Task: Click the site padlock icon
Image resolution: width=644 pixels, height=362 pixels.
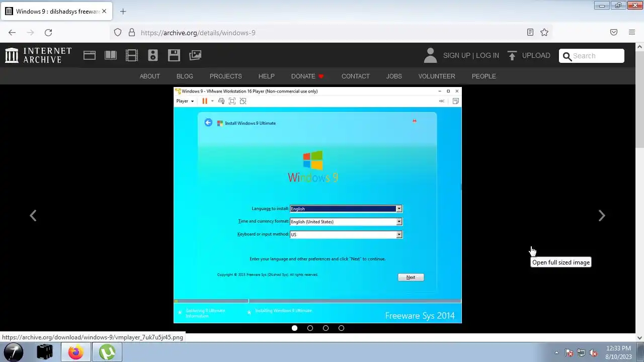Action: (x=132, y=32)
